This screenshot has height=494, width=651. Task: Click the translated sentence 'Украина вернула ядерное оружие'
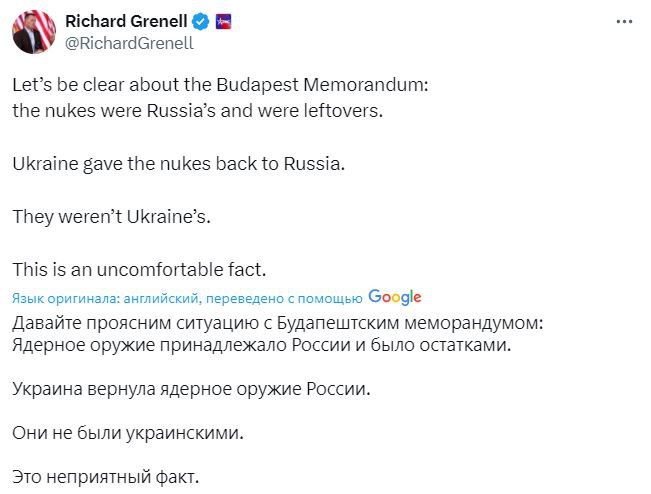pos(191,389)
